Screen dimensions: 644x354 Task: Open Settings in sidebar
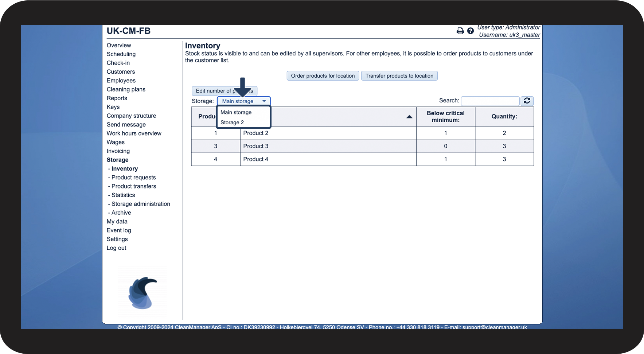[117, 239]
